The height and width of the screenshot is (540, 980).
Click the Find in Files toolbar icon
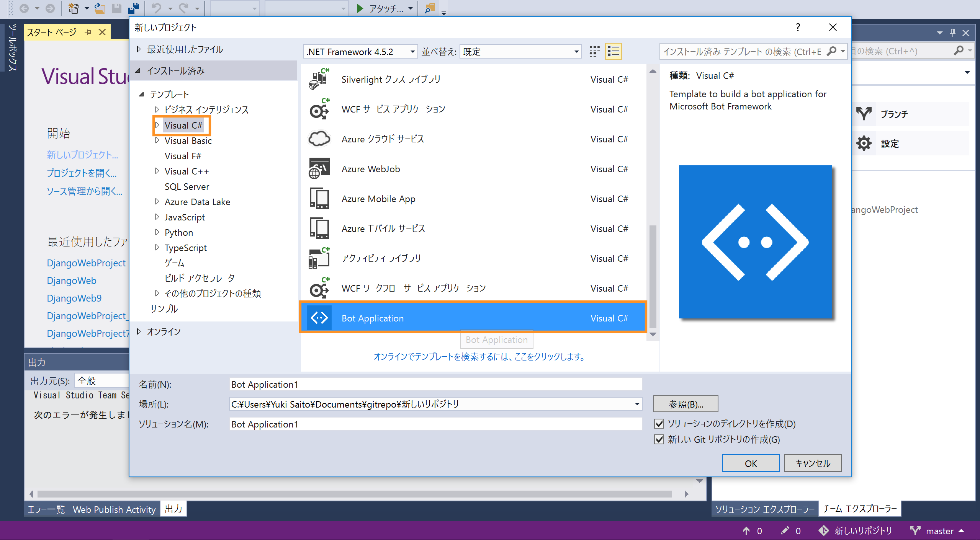[430, 8]
